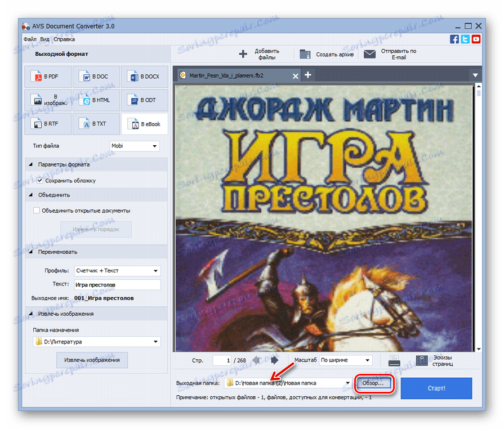
Task: Pick the To eBook output format
Action: [144, 124]
